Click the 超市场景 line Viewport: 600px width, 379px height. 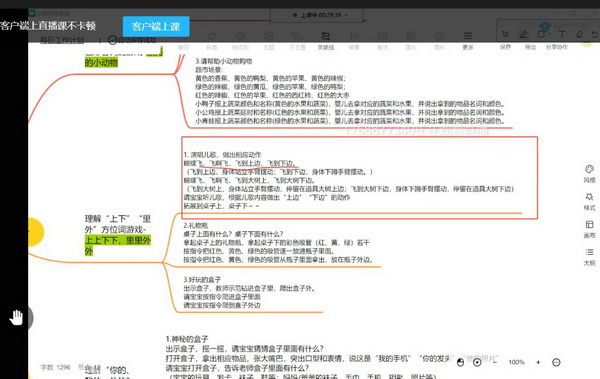pyautogui.click(x=209, y=70)
